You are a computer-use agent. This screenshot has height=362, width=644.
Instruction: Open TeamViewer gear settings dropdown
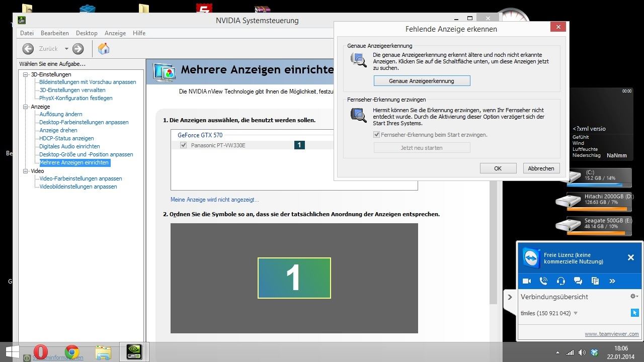pyautogui.click(x=634, y=297)
